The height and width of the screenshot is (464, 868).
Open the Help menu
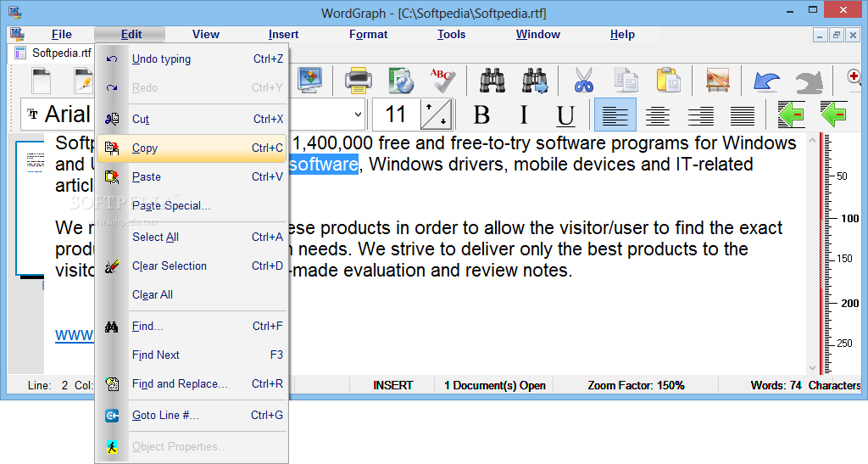[622, 34]
